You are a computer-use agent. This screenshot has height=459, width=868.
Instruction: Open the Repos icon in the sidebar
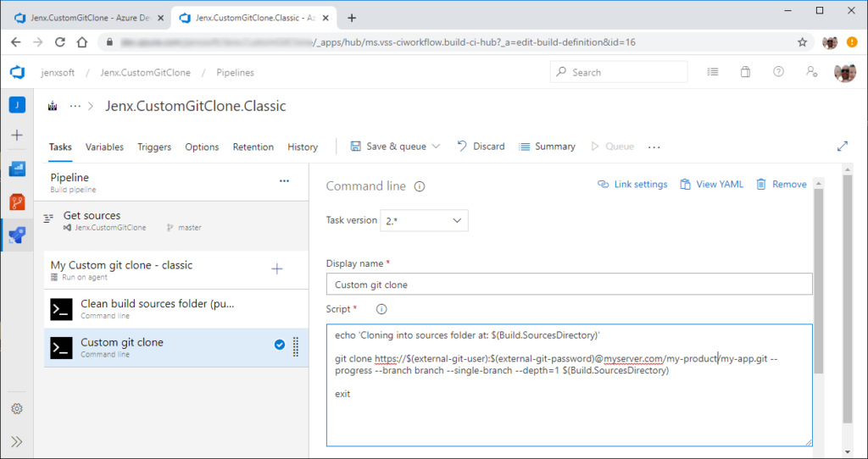(17, 202)
